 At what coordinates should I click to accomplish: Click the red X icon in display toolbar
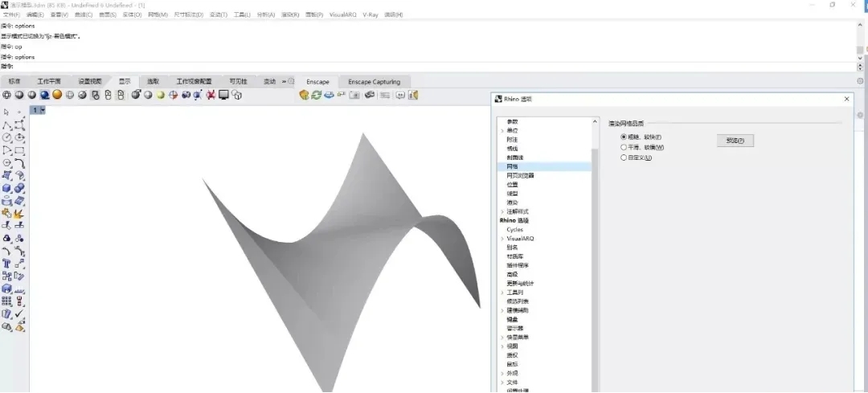tap(211, 95)
